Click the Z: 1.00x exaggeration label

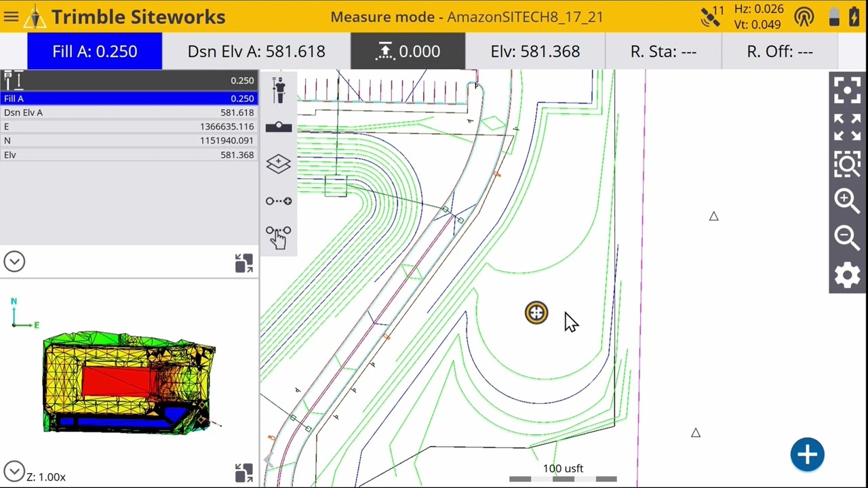46,477
